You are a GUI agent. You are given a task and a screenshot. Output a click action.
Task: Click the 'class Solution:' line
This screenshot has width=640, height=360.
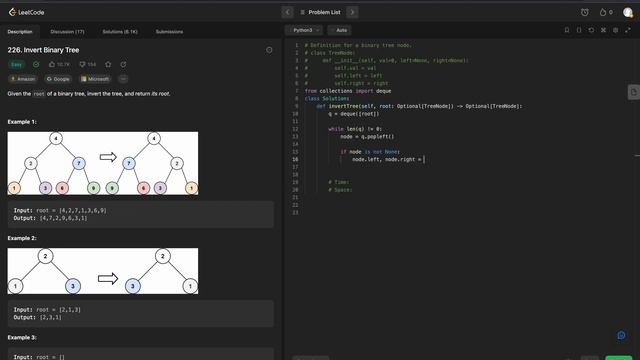[327, 98]
